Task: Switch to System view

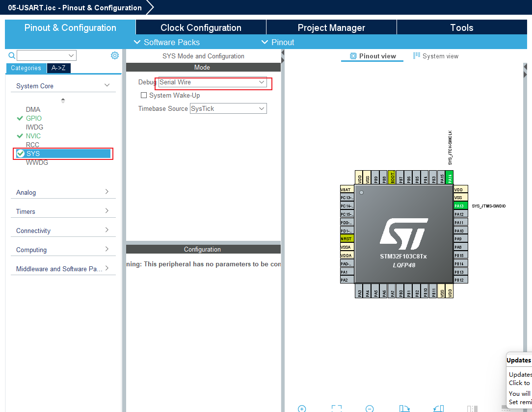Action: coord(436,56)
